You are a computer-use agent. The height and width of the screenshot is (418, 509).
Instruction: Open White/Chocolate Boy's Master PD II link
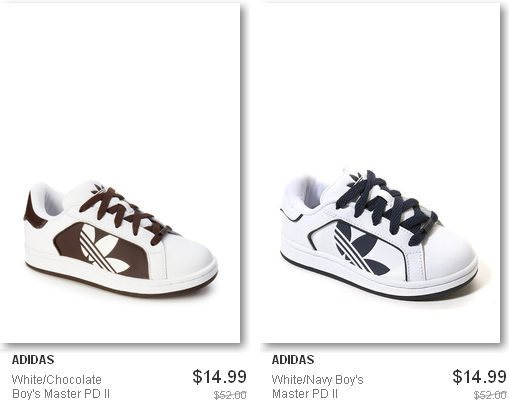pos(61,387)
